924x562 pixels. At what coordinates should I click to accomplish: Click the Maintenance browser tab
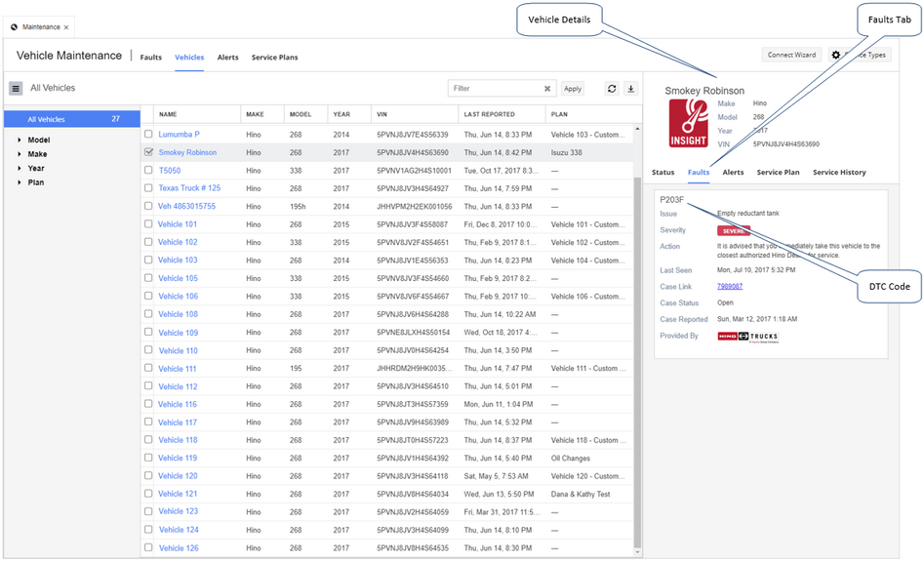coord(39,27)
